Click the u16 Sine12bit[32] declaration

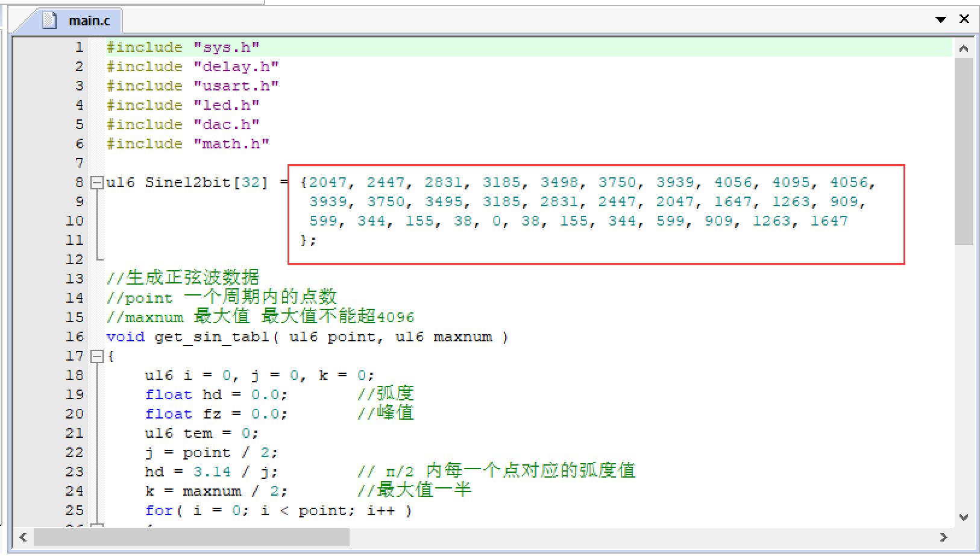[187, 182]
